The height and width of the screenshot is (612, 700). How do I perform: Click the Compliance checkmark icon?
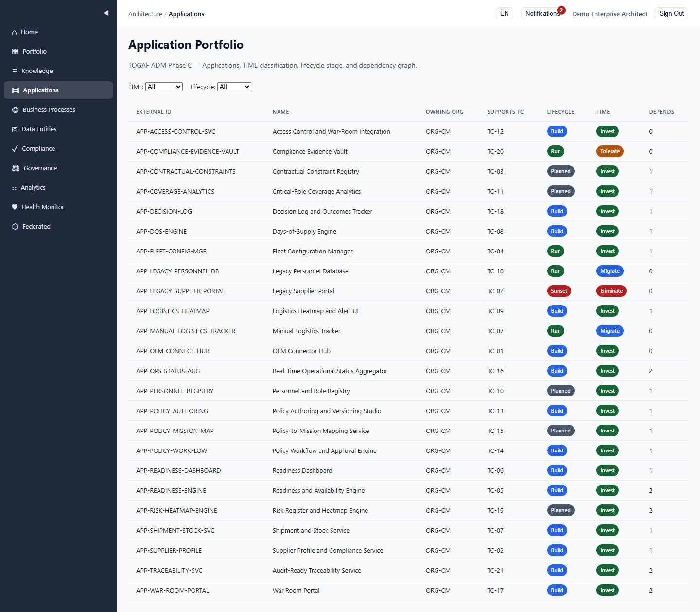(15, 149)
